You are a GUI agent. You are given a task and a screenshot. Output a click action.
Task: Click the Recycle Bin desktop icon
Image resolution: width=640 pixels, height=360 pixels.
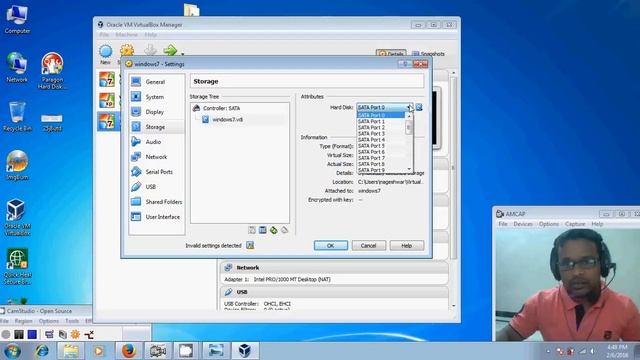click(x=17, y=117)
